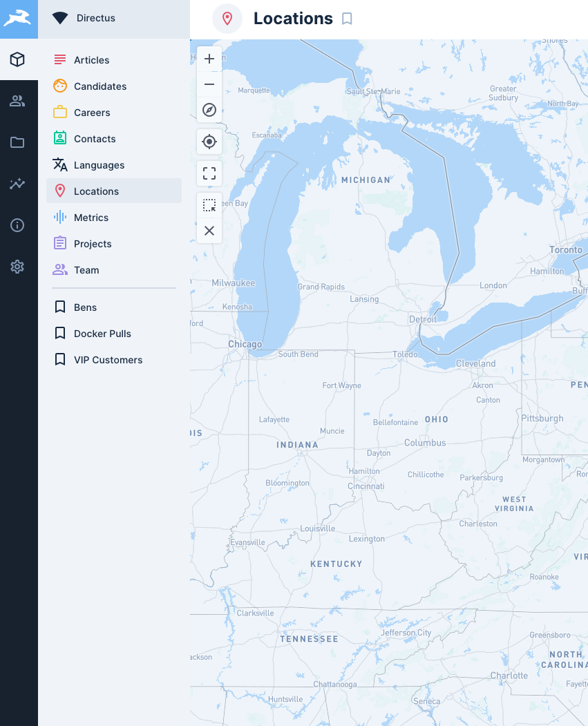588x726 pixels.
Task: Click the Locations pin icon in header
Action: coord(227,19)
